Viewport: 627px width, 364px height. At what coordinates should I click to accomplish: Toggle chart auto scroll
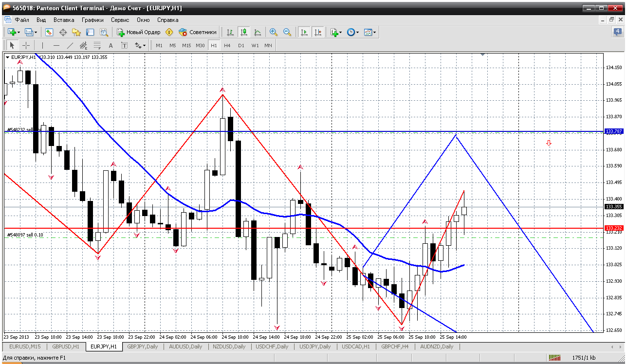coord(304,32)
